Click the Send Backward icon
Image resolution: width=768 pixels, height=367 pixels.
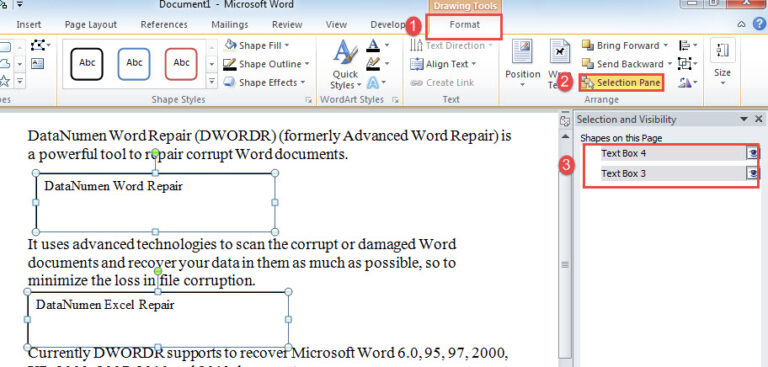coord(588,64)
